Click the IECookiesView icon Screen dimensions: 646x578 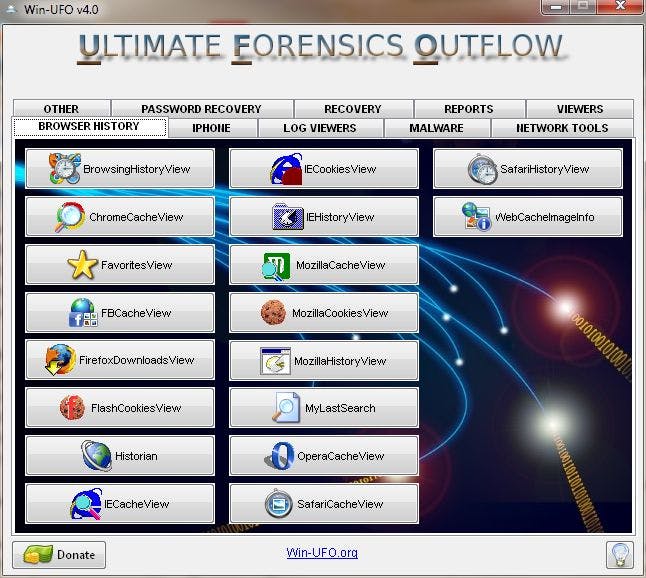[286, 169]
